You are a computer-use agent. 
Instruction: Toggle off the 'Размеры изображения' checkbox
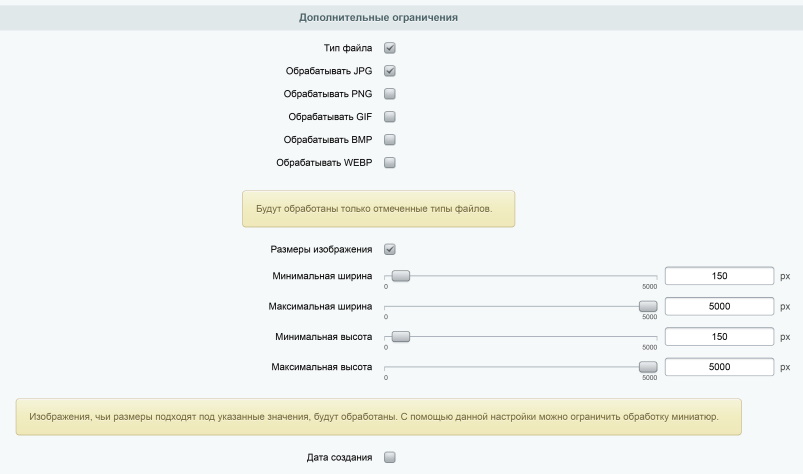390,250
